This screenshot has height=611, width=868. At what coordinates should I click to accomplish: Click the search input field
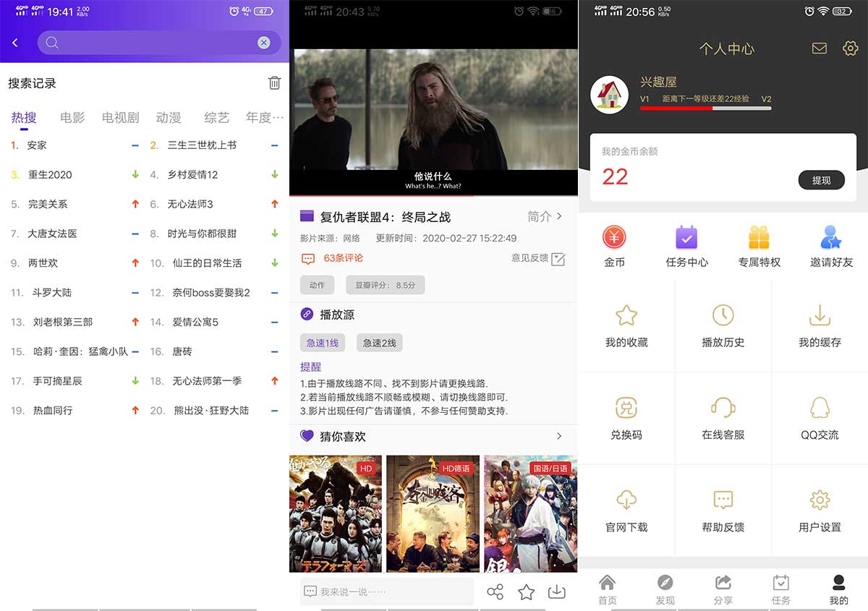(159, 43)
